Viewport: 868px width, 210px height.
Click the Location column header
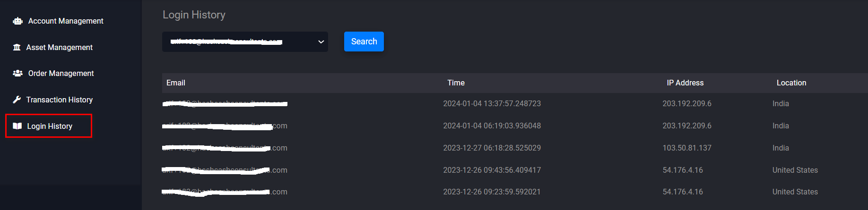(791, 83)
